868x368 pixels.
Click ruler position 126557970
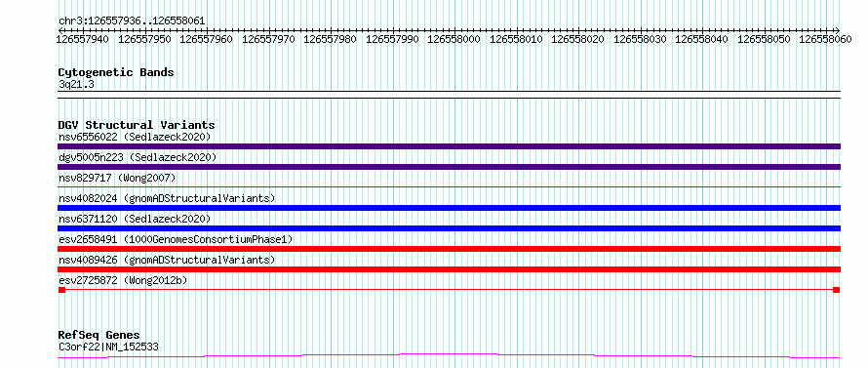[268, 39]
